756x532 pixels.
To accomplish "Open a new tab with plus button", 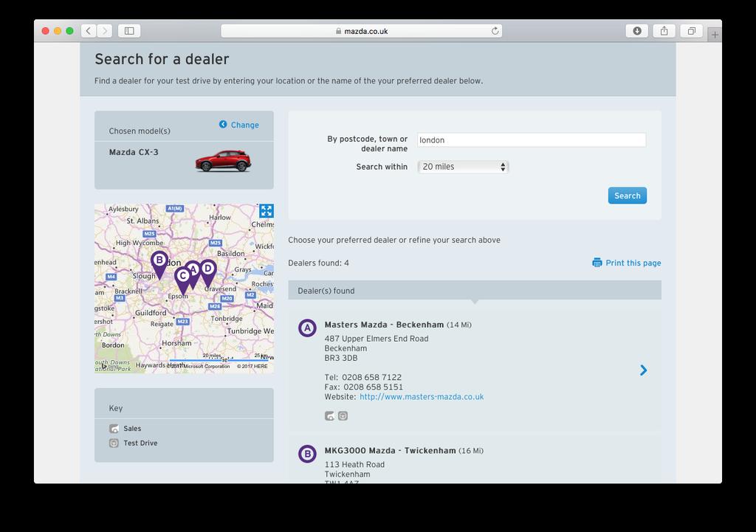I will point(715,34).
